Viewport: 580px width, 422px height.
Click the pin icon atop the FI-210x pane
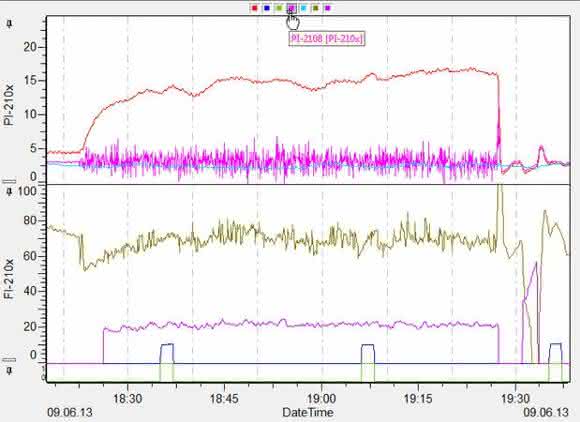(10, 191)
